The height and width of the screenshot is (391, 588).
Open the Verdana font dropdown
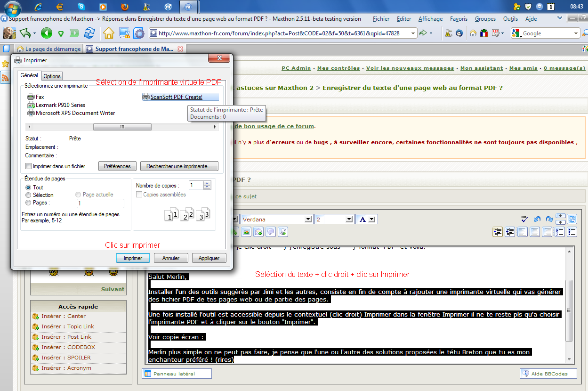(x=308, y=219)
